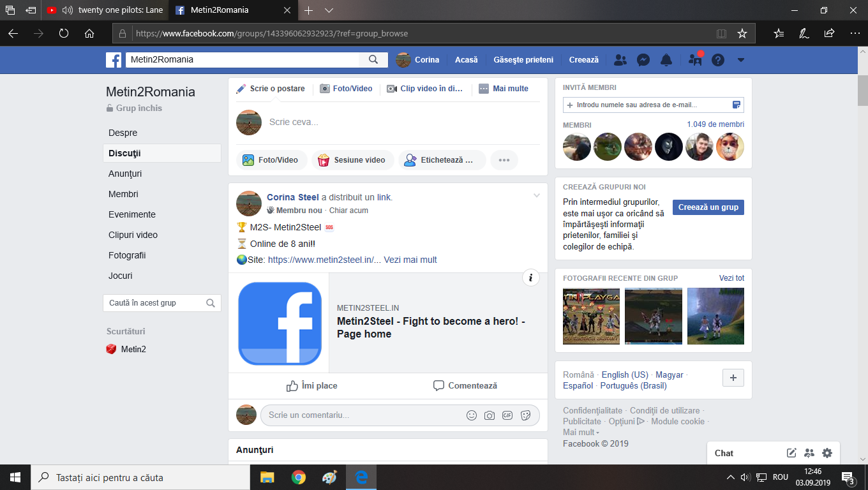Open the Friend Requests icon

coord(620,60)
